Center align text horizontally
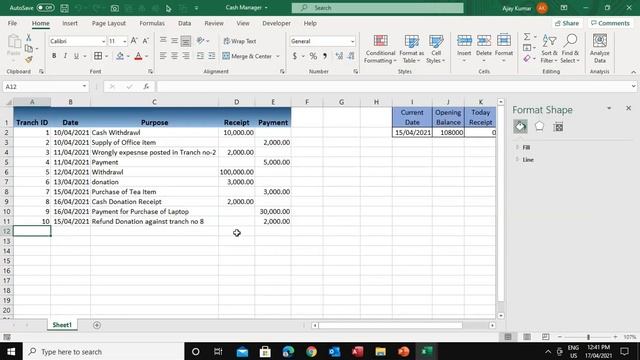Screen dimensions: 640x360 click(x=174, y=56)
